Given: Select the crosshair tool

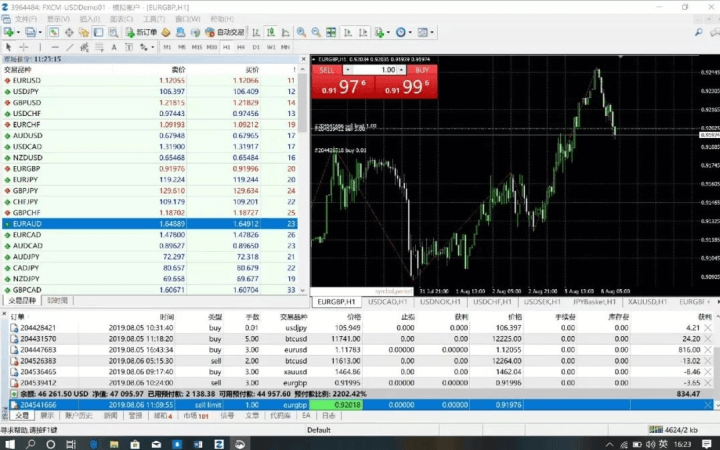Looking at the screenshot, I should (x=23, y=47).
